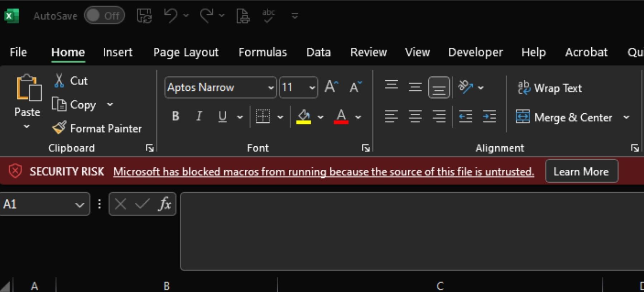
Task: Toggle Italic formatting
Action: pyautogui.click(x=199, y=116)
